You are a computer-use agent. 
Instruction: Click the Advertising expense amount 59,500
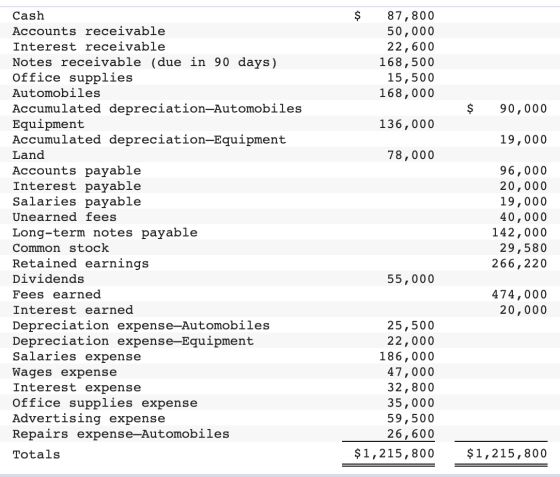tap(411, 418)
